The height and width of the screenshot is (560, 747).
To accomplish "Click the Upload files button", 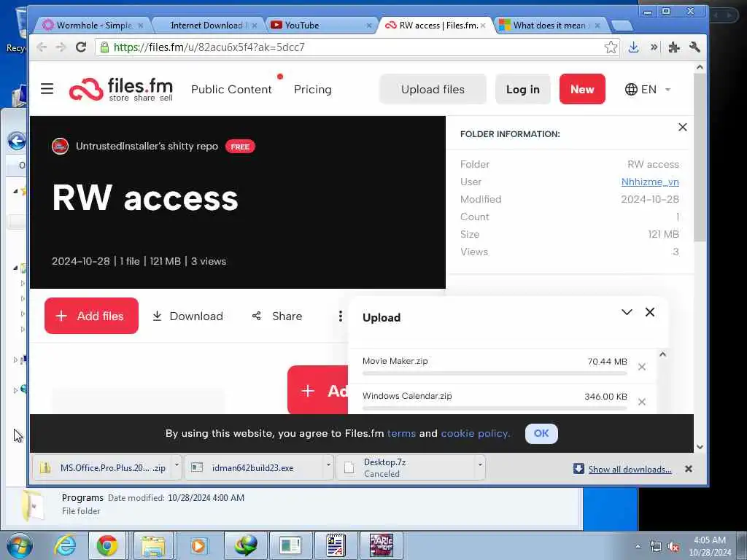I will (x=433, y=89).
